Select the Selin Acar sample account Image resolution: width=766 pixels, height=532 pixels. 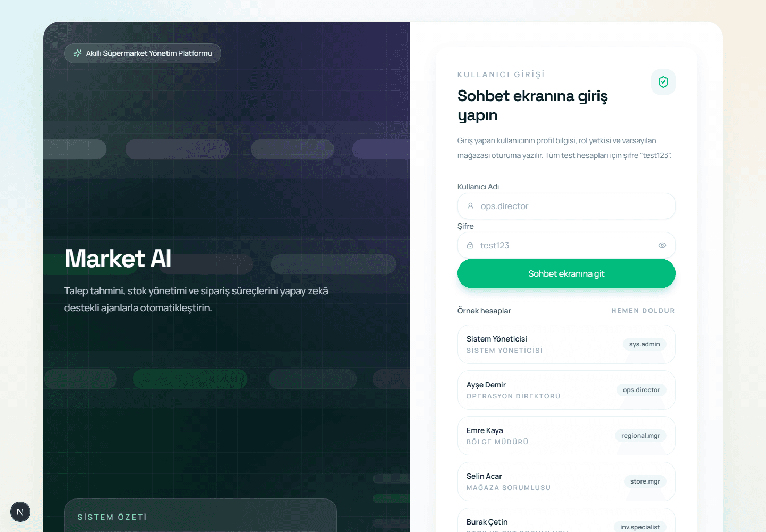pos(567,481)
